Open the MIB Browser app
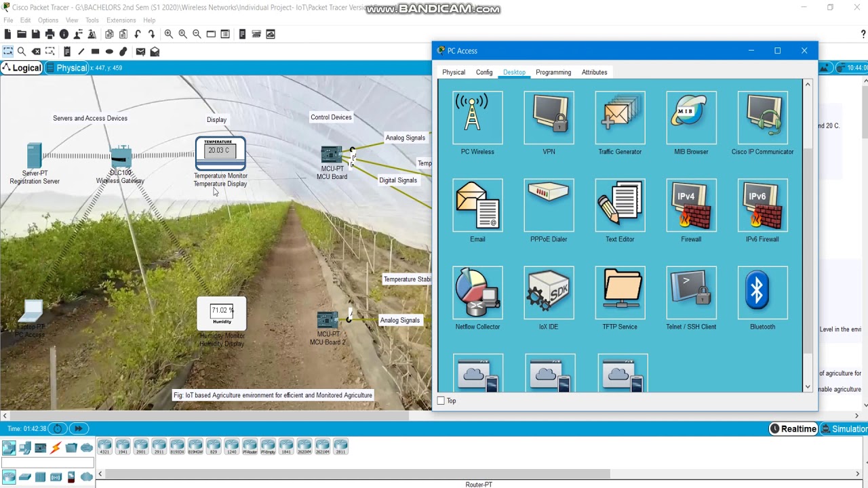 coord(691,117)
